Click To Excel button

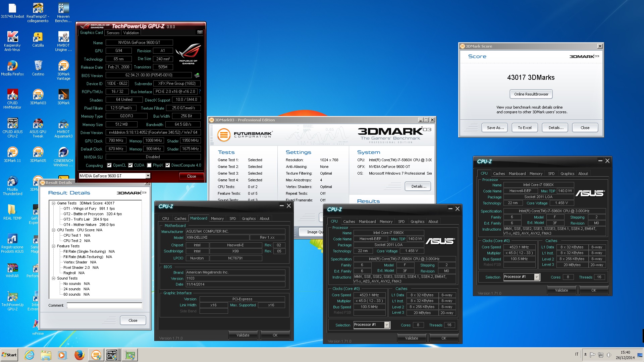point(525,128)
